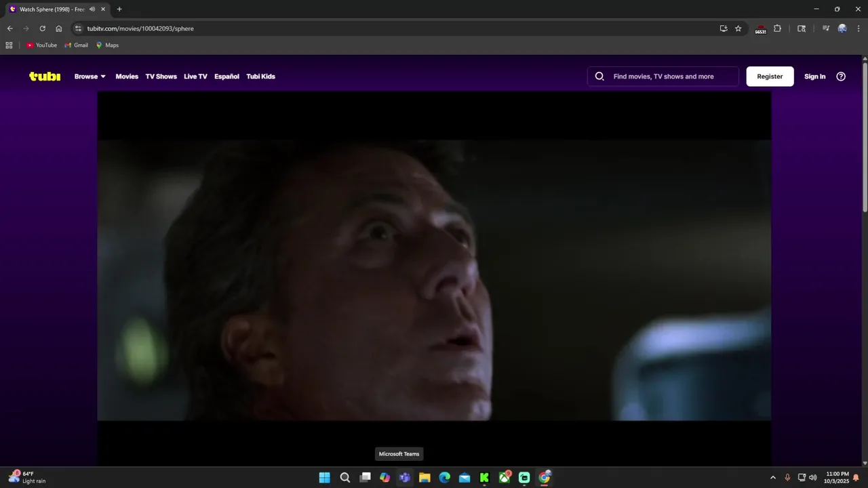The width and height of the screenshot is (868, 488).
Task: Open the Extensions puzzle icon
Action: pos(777,28)
